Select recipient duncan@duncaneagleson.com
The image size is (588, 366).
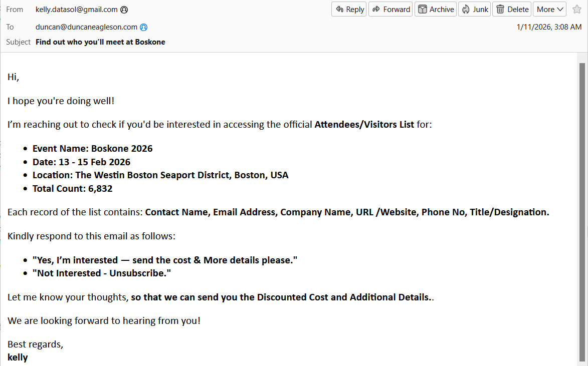tap(86, 27)
